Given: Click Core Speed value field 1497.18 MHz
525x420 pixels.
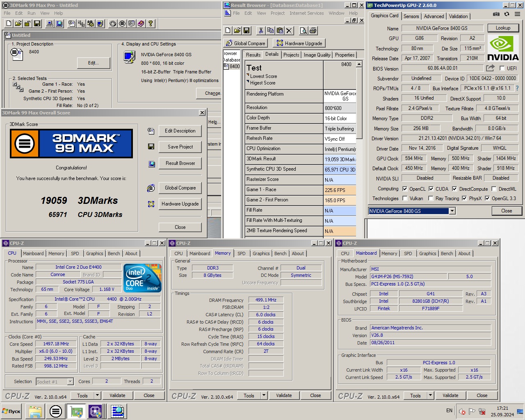Looking at the screenshot, I should [x=56, y=344].
